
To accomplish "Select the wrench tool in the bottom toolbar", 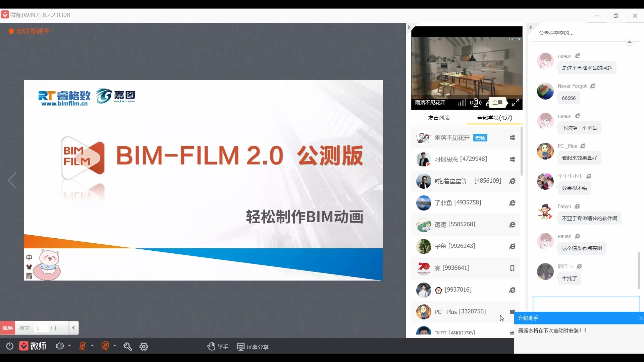I will 128,346.
